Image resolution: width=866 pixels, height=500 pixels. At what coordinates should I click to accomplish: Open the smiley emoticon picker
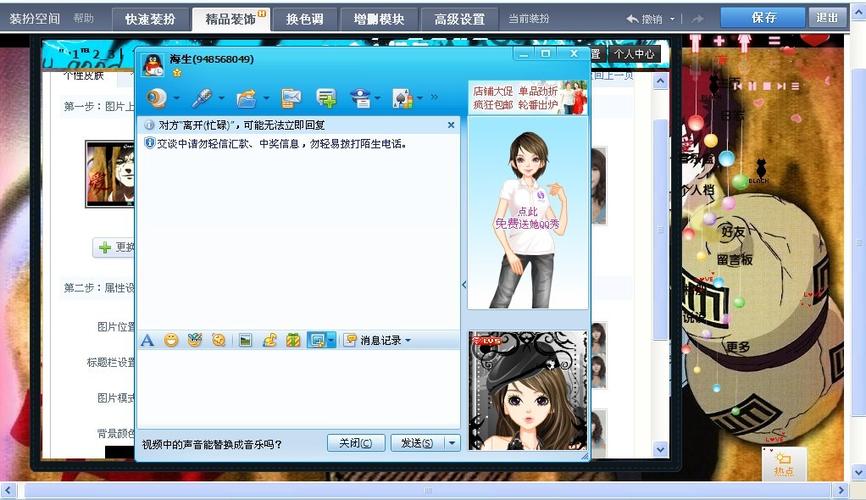[171, 340]
